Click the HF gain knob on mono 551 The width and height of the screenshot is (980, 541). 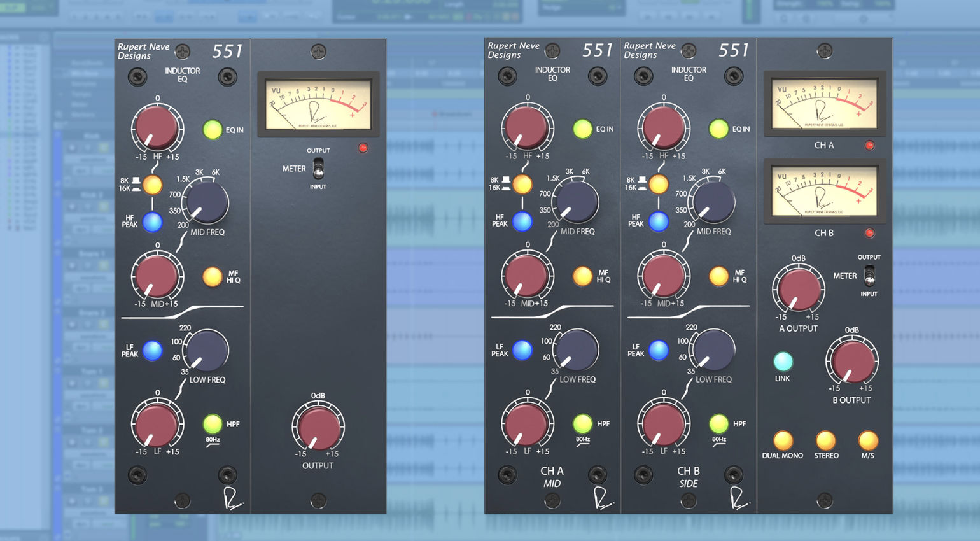(157, 129)
